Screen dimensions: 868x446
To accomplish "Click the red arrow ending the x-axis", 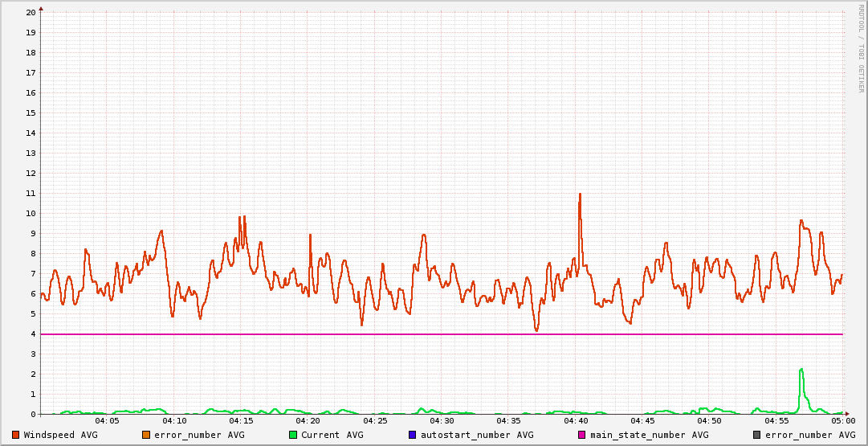I will (x=846, y=414).
